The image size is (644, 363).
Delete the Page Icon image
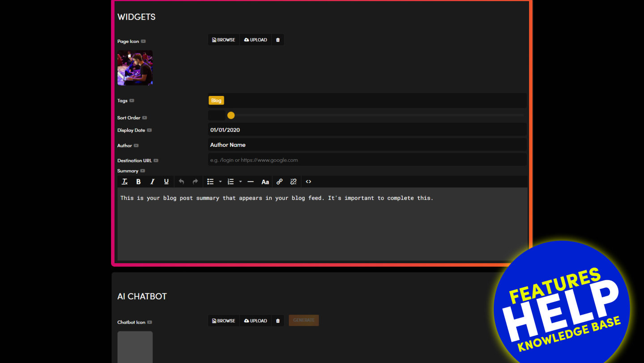point(277,40)
